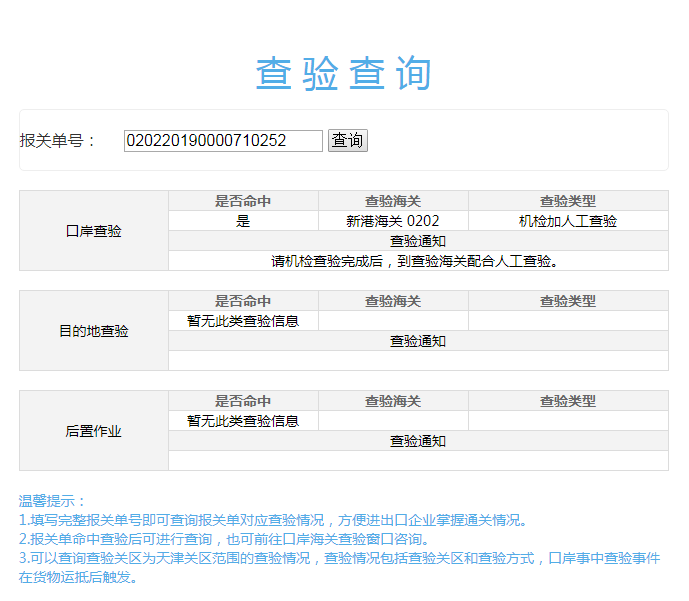The width and height of the screenshot is (689, 601).
Task: Select the 口岸查验 row header
Action: tap(94, 231)
